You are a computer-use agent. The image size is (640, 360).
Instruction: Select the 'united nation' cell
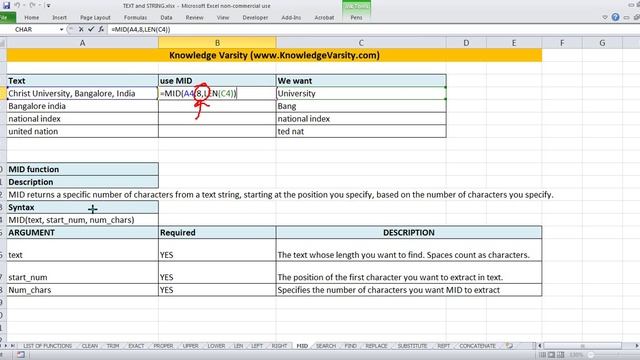pos(82,131)
